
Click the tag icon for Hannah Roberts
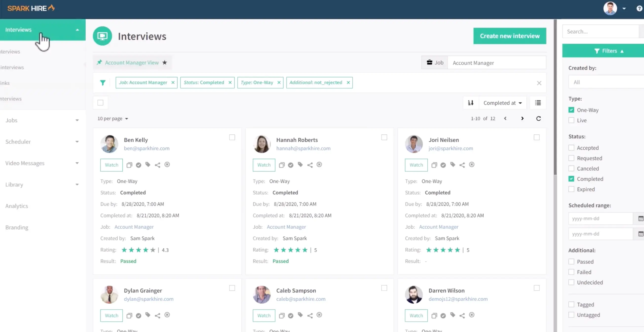[x=300, y=165]
